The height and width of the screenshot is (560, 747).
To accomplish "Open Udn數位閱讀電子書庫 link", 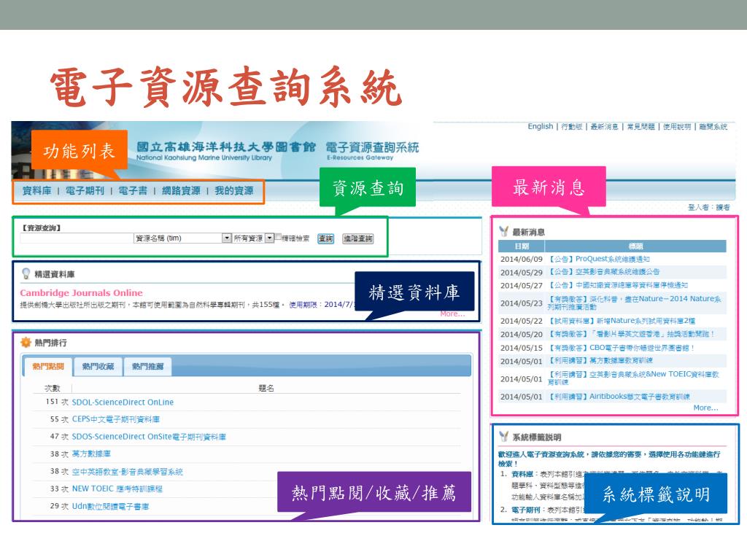I will point(111,506).
